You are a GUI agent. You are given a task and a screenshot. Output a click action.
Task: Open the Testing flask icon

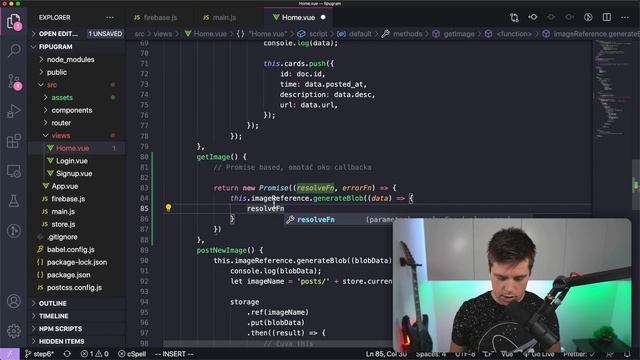click(x=14, y=200)
